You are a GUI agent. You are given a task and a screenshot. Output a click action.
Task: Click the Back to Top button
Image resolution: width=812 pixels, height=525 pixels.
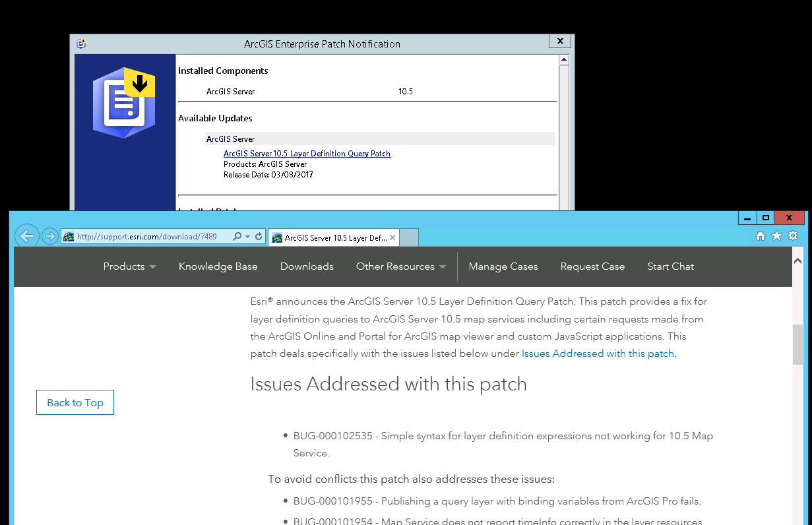pyautogui.click(x=75, y=402)
